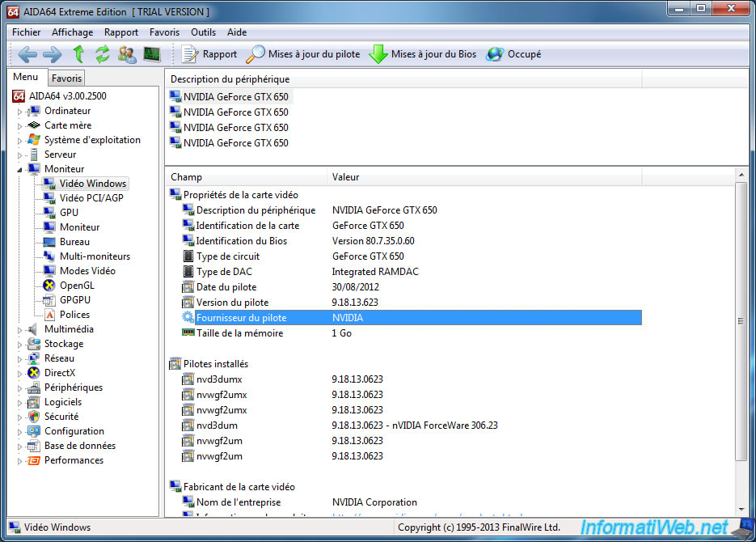
Task: Go forward with the blue right arrow
Action: click(x=52, y=54)
